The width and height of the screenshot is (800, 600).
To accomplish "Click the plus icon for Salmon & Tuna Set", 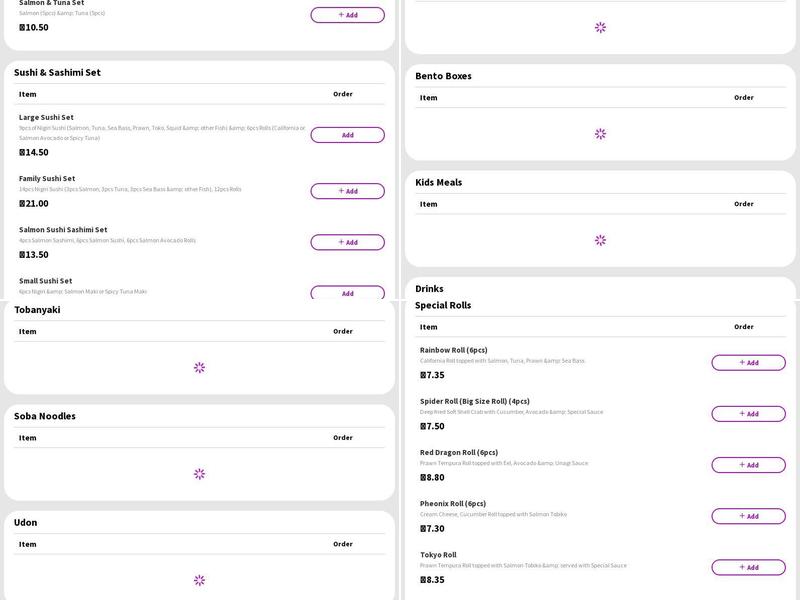I will click(x=341, y=15).
